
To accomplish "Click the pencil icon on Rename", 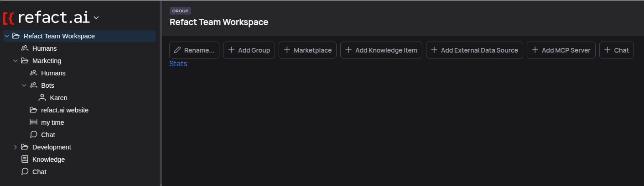I will point(177,50).
